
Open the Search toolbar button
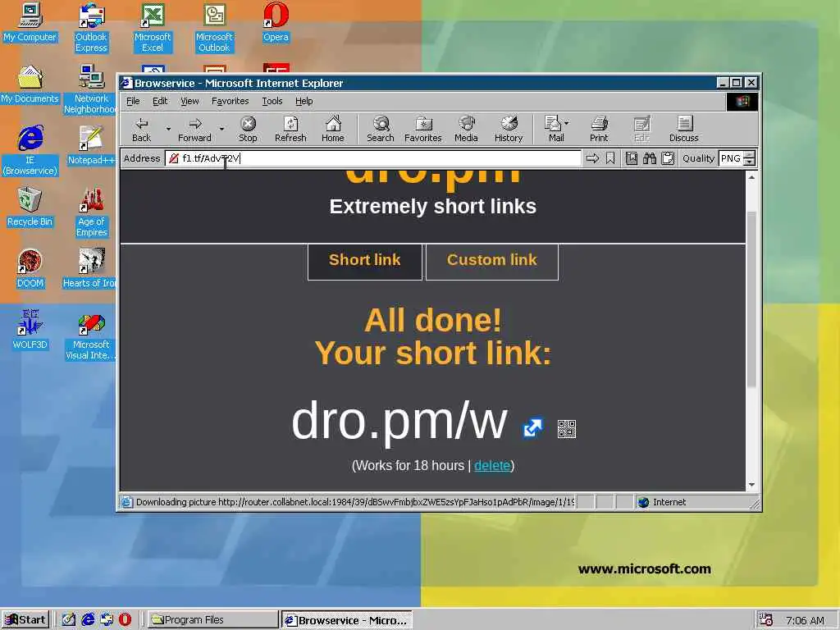point(381,129)
